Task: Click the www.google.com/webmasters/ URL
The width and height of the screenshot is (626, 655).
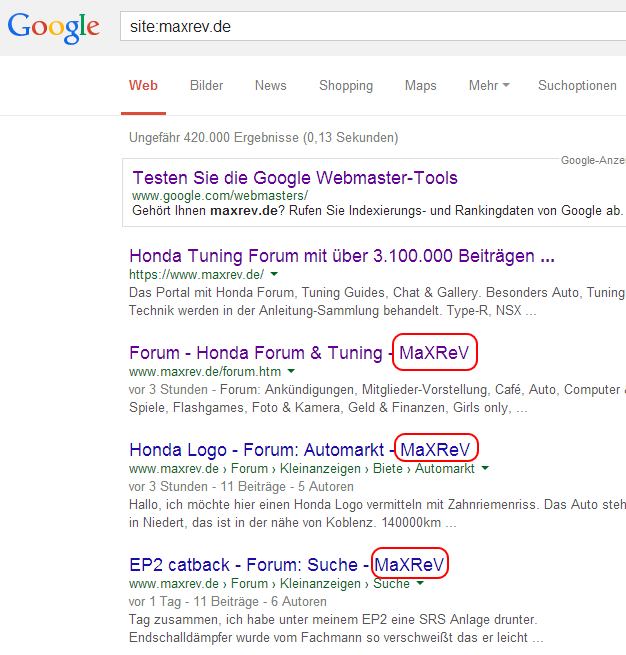Action: pos(220,195)
